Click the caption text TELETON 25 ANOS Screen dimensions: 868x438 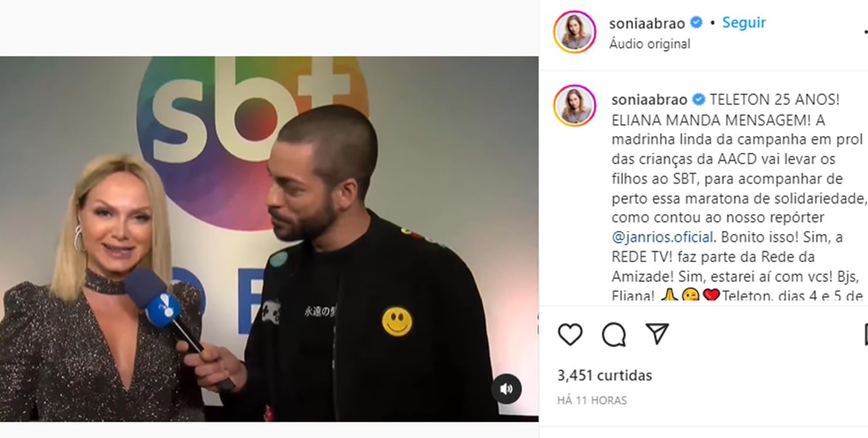tap(767, 100)
